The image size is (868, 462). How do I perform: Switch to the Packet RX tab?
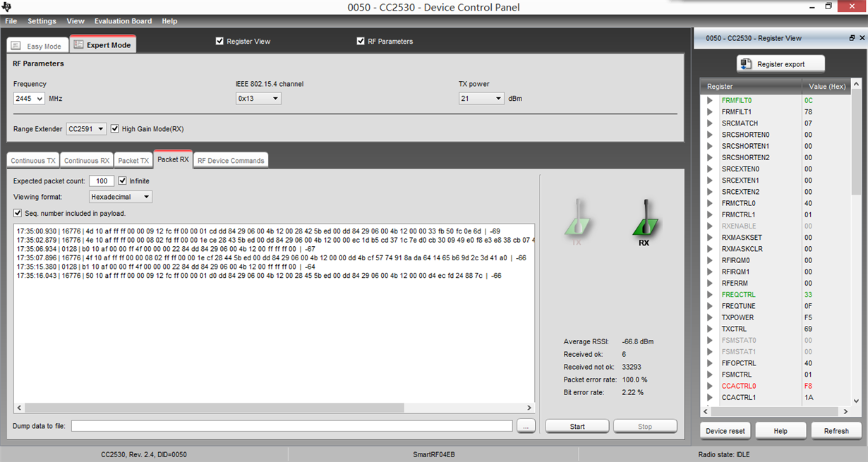(x=173, y=159)
